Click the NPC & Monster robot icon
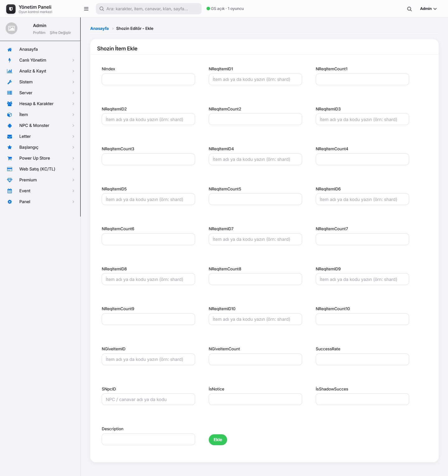The width and height of the screenshot is (448, 476). click(10, 126)
